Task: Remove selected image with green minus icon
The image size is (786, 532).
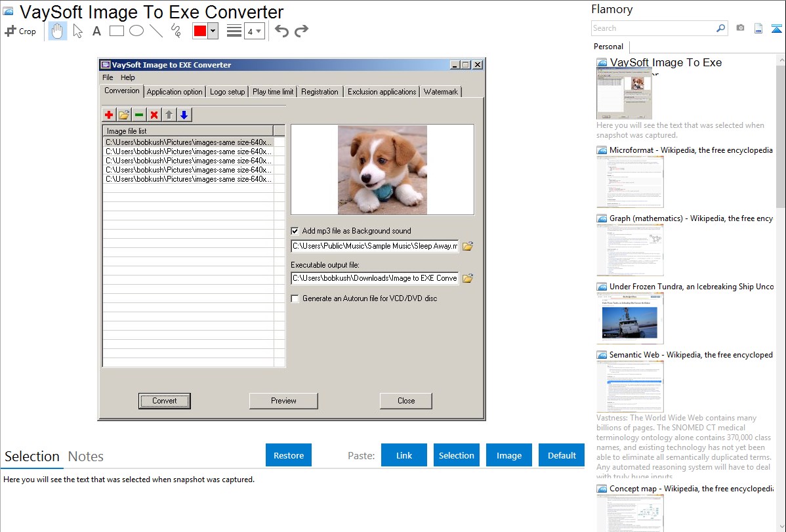Action: [x=139, y=115]
